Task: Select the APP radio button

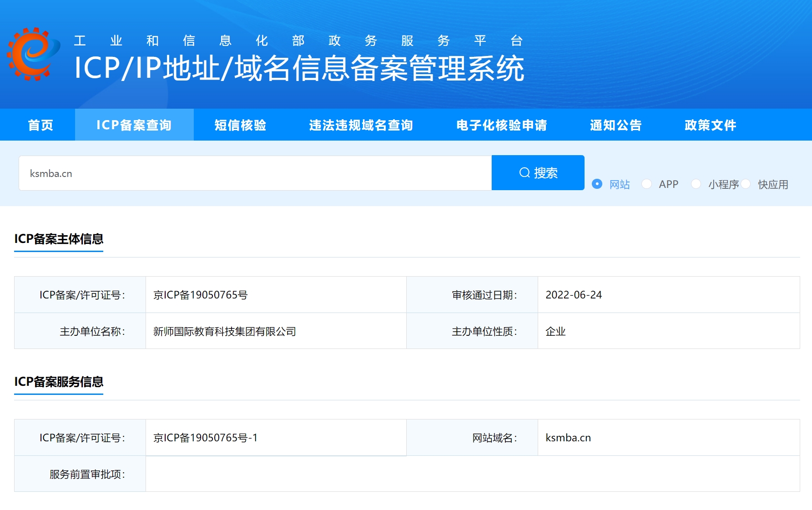Action: (646, 184)
